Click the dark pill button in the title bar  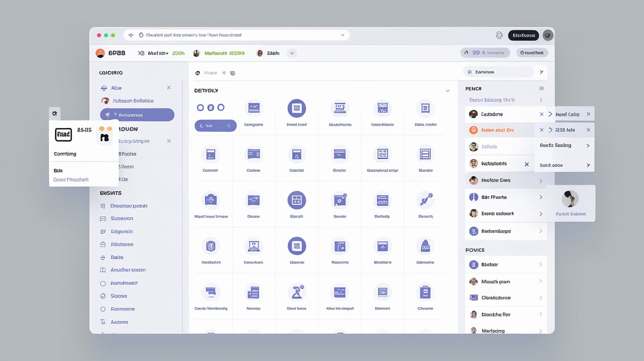pyautogui.click(x=523, y=35)
